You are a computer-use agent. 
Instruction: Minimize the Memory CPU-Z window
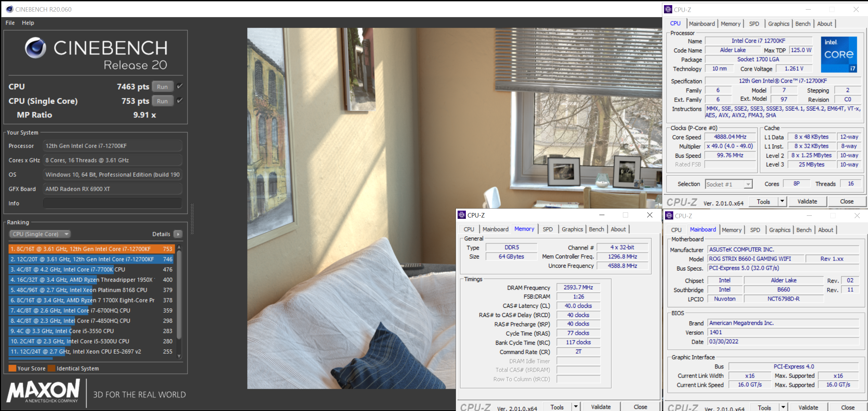tap(602, 215)
